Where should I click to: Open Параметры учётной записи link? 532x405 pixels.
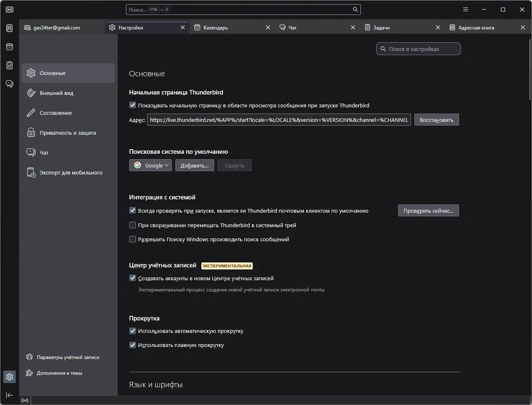coord(63,357)
